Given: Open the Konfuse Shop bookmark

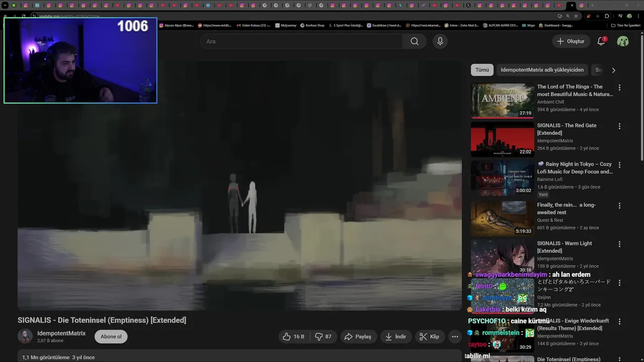Looking at the screenshot, I should 312,25.
